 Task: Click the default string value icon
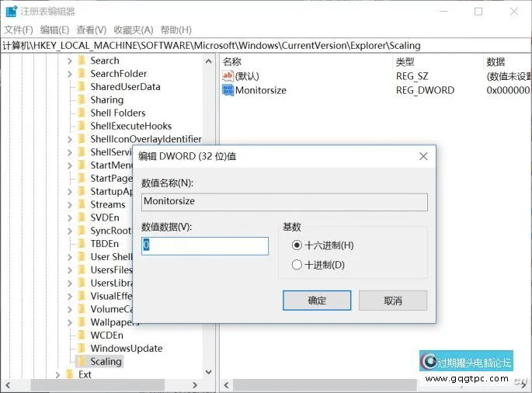tap(228, 76)
